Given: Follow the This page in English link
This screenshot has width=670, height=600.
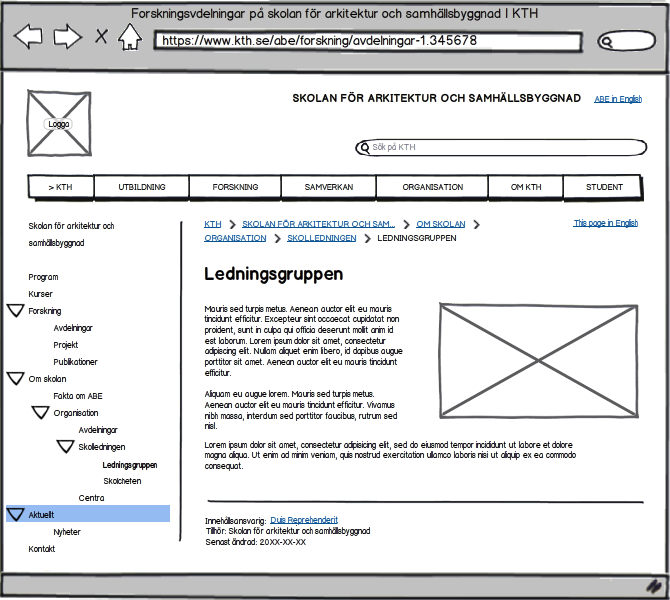Looking at the screenshot, I should [x=605, y=223].
